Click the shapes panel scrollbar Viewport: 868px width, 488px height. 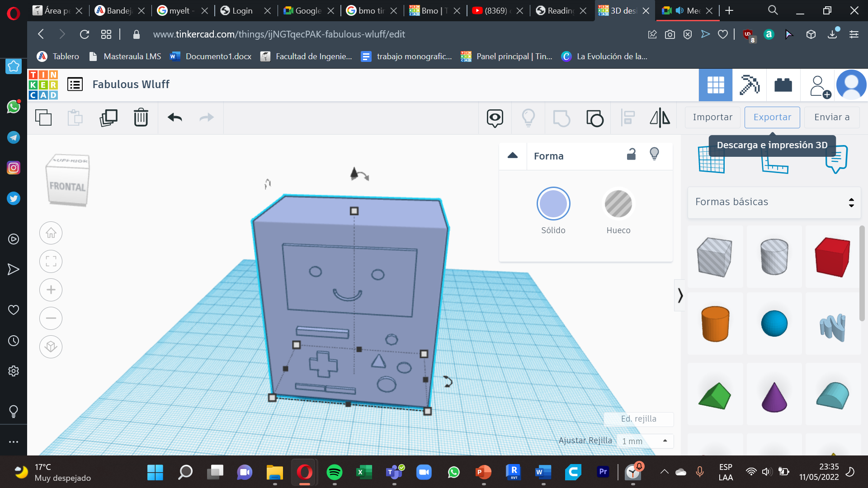(862, 273)
